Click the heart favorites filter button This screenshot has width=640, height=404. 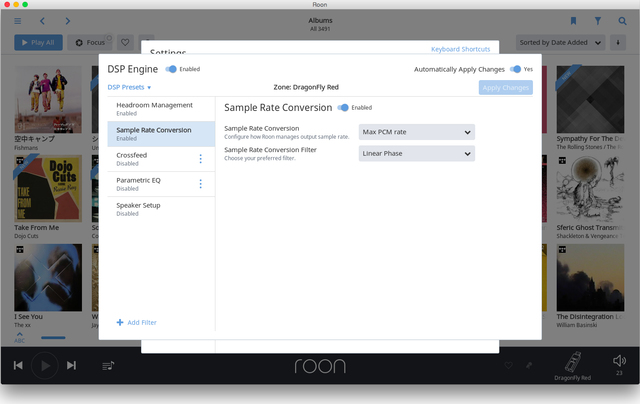[125, 42]
